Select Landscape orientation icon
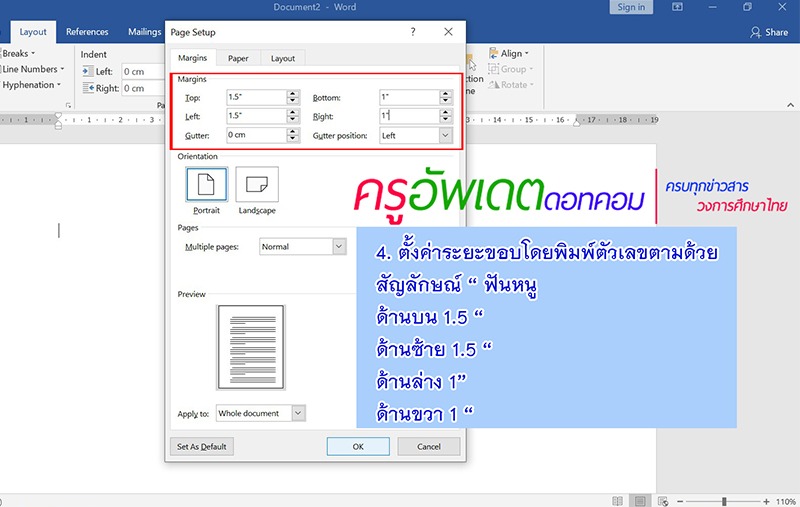This screenshot has height=507, width=800. [257, 184]
